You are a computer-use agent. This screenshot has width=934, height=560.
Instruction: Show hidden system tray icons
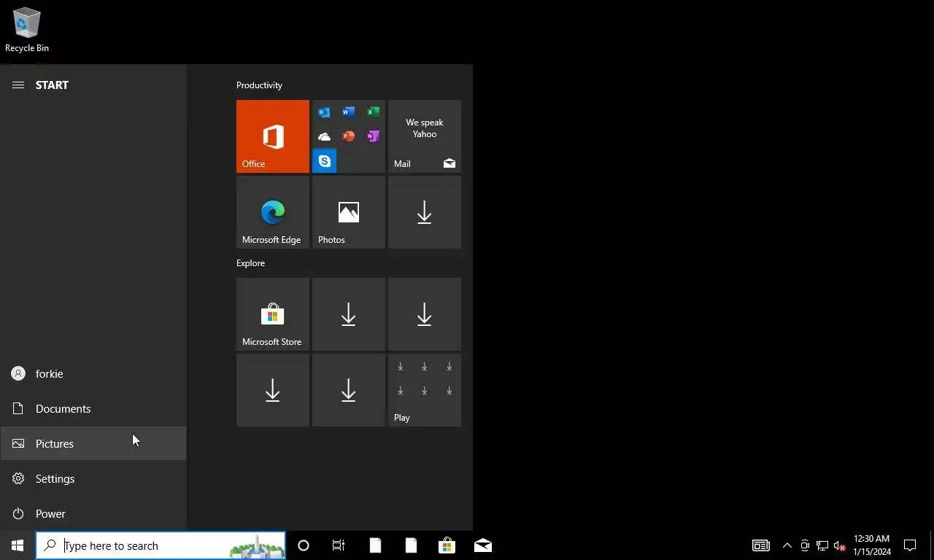[787, 545]
